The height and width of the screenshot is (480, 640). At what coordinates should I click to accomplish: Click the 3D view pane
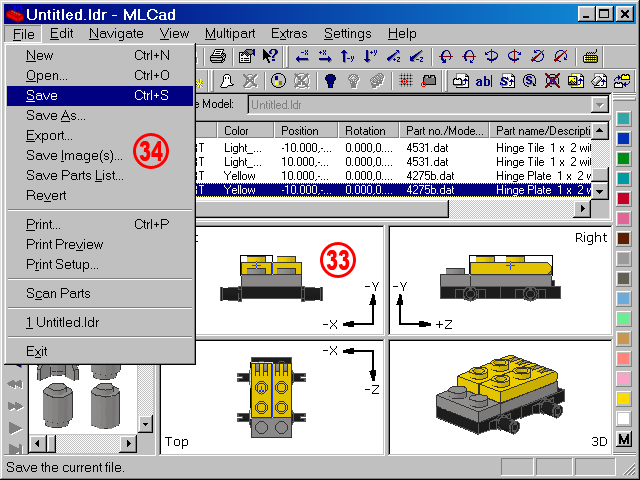pyautogui.click(x=500, y=397)
